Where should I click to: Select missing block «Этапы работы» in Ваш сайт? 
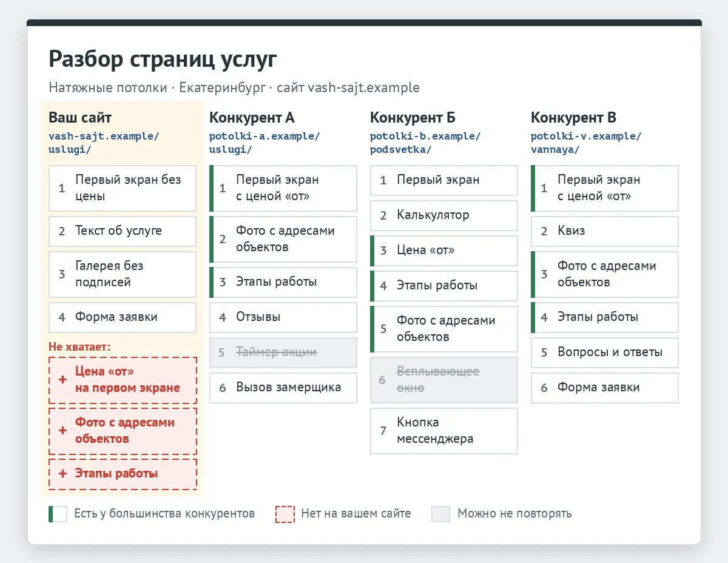123,474
